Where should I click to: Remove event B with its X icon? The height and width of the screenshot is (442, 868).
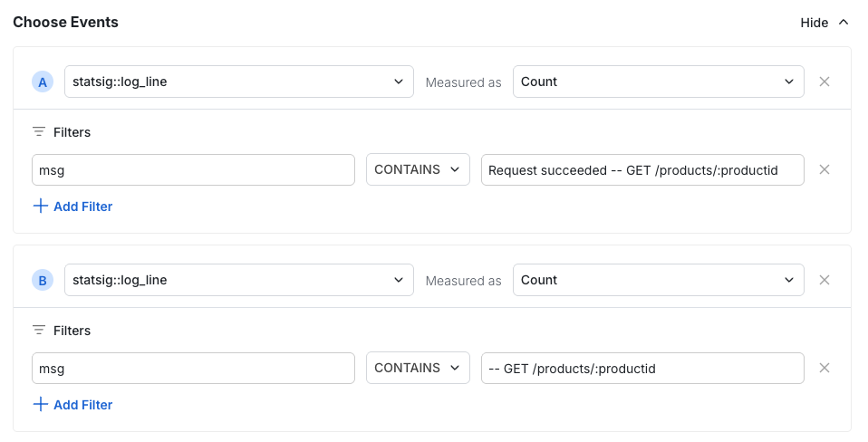coord(825,280)
